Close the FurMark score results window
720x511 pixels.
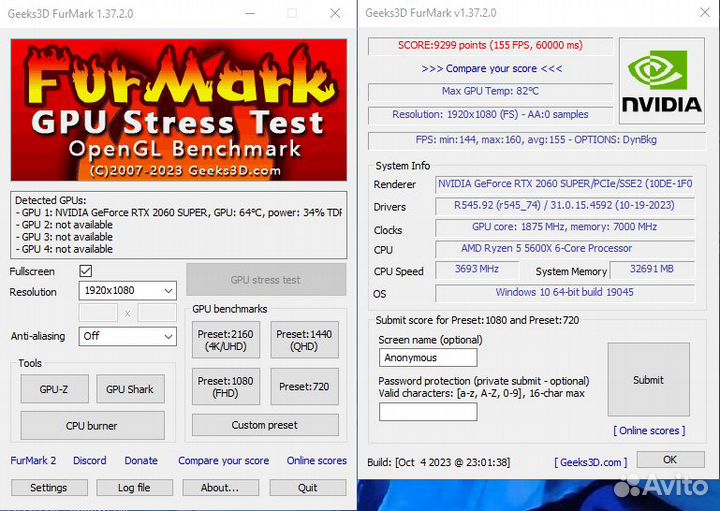pyautogui.click(x=705, y=12)
